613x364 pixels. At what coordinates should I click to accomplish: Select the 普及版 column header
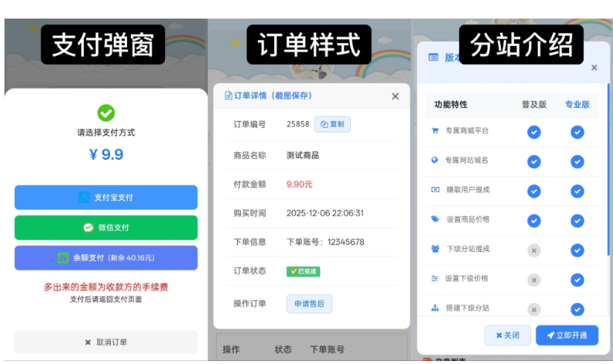click(x=534, y=105)
